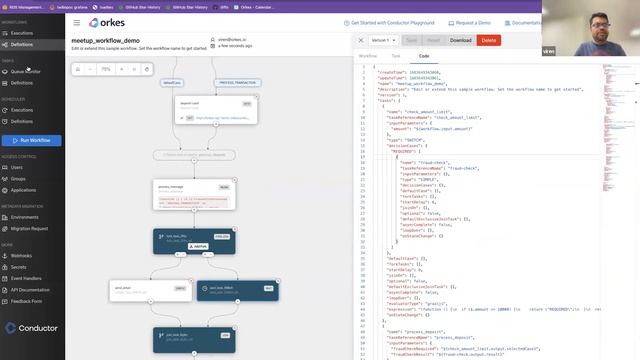Select the FORK_JOIN task node
Screen dimensions: 640x360
[x=194, y=241]
